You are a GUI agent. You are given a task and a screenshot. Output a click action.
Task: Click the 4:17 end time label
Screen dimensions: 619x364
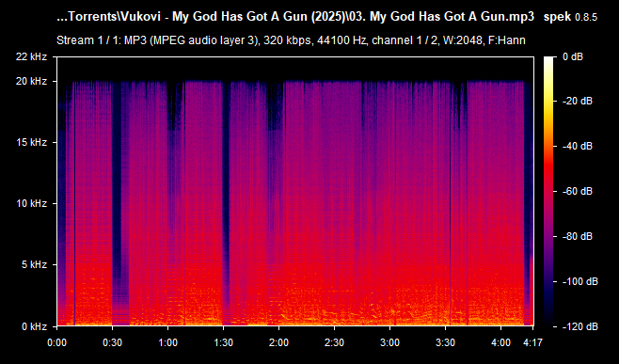533,342
